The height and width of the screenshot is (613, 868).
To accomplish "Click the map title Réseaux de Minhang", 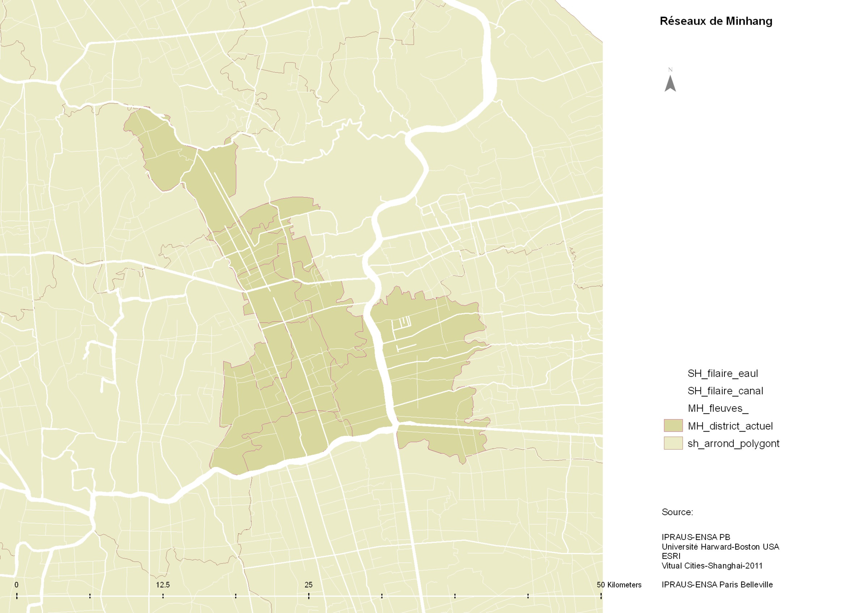I will pos(716,21).
